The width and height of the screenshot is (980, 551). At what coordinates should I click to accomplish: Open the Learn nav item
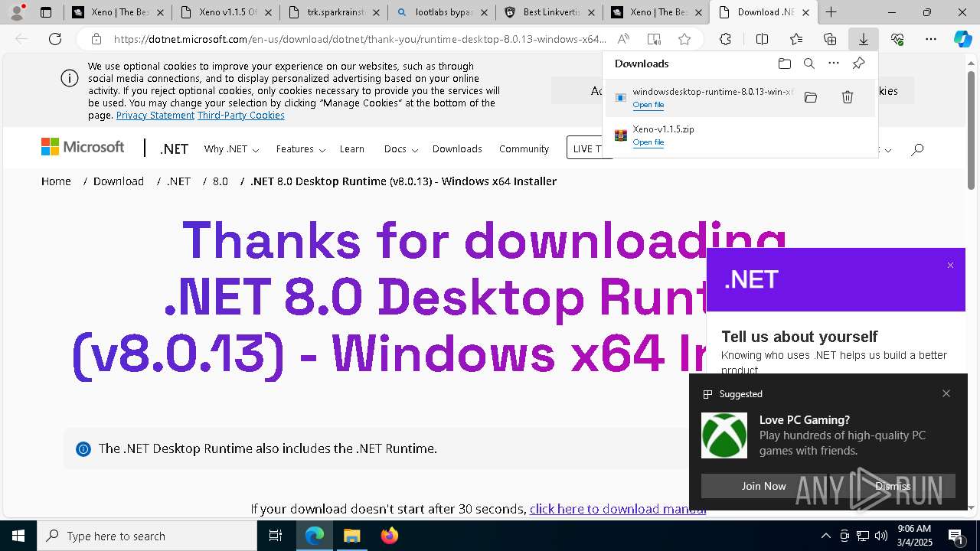tap(352, 149)
